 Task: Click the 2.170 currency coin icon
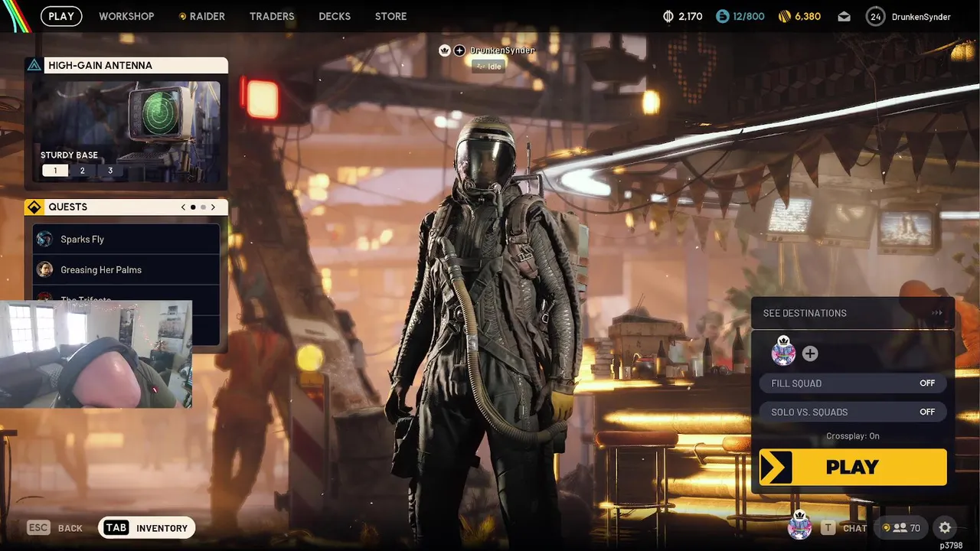668,16
